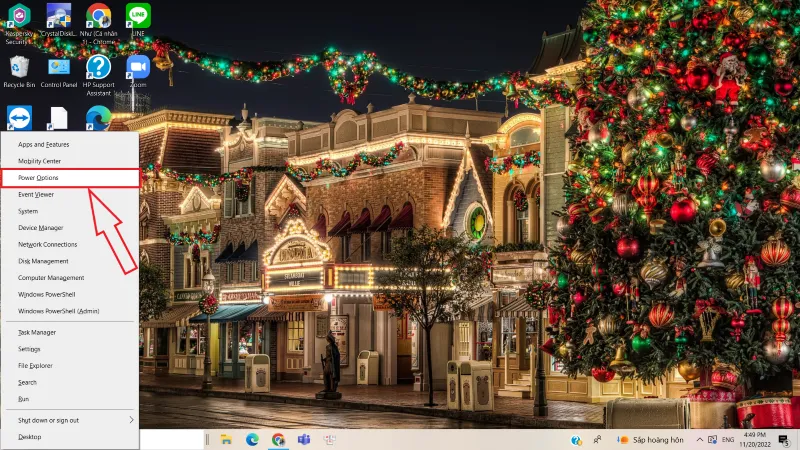
Task: Open the notification center icon
Action: tap(785, 439)
